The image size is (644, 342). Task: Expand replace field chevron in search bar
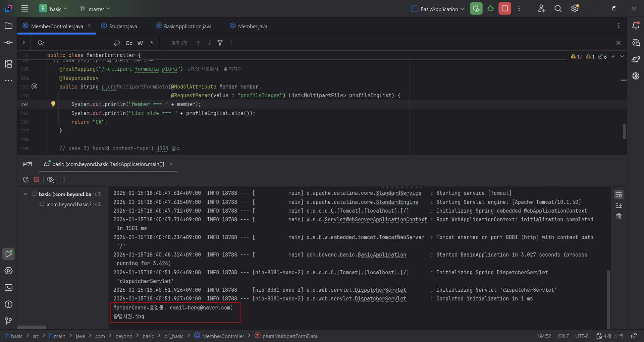tap(23, 43)
